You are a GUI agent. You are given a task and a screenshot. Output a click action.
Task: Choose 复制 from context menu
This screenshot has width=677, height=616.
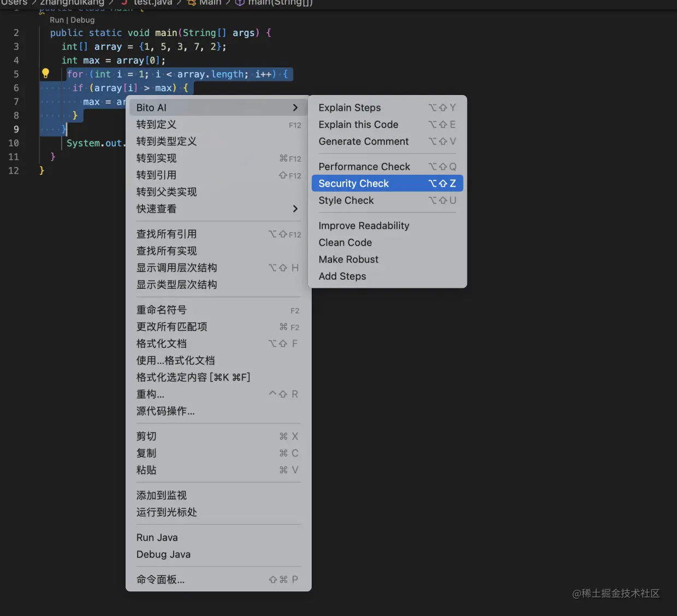click(218, 453)
